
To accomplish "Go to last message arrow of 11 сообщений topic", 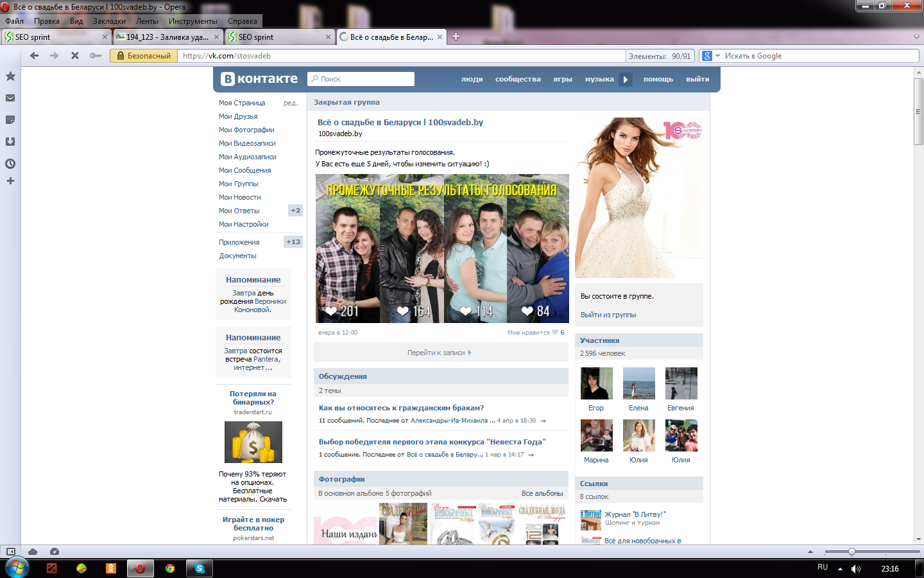I will pyautogui.click(x=543, y=421).
